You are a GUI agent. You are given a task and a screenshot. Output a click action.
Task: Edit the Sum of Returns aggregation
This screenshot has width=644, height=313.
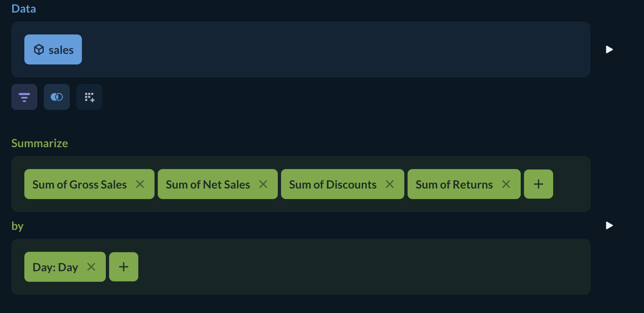point(454,184)
